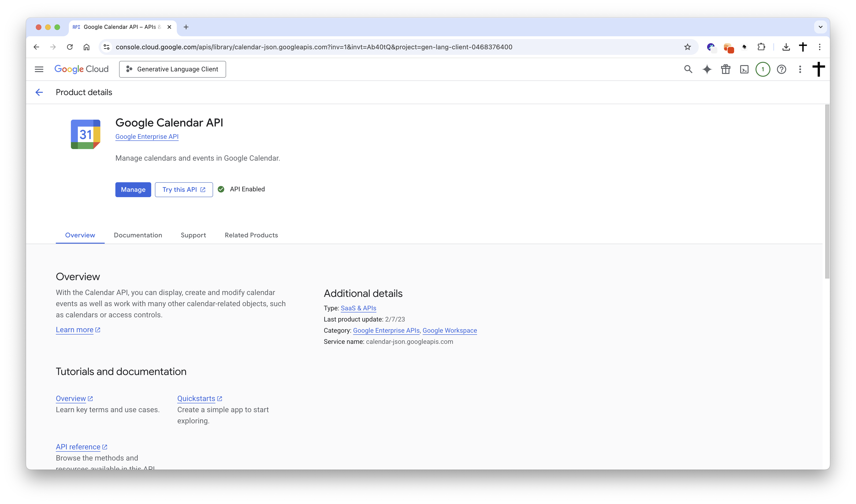This screenshot has height=504, width=856.
Task: Select the Related Products tab
Action: [x=251, y=235]
